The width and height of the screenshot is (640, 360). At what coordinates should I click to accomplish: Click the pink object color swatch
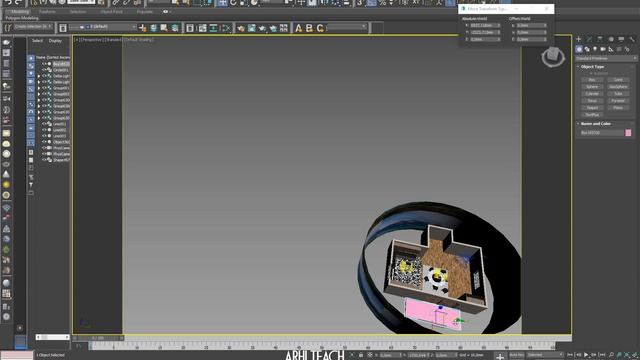point(628,133)
